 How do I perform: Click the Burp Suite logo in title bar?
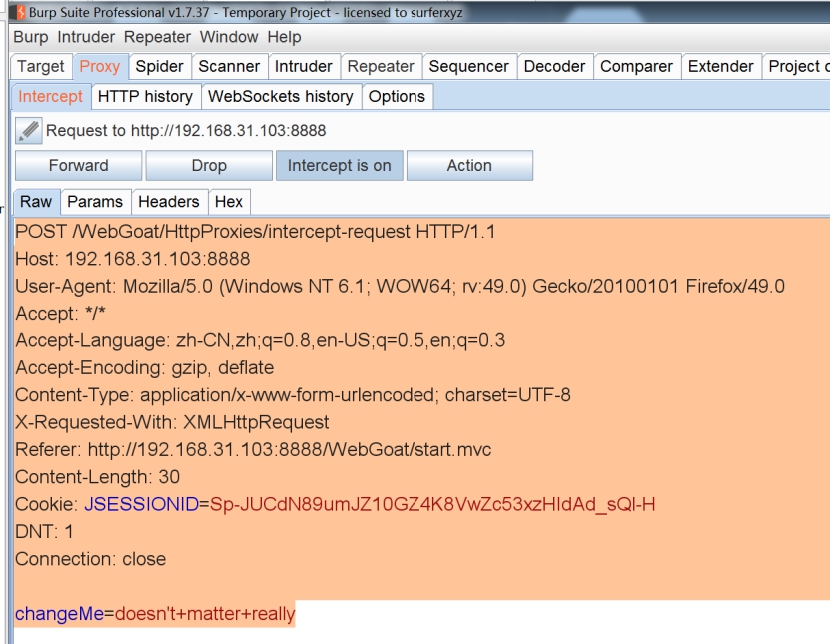(20, 12)
